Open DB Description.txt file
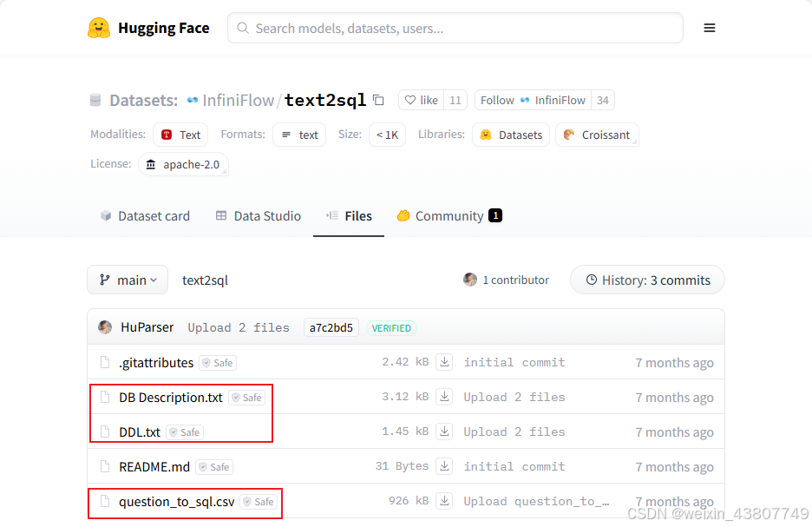Screen dimensions: 812x527 (170, 398)
